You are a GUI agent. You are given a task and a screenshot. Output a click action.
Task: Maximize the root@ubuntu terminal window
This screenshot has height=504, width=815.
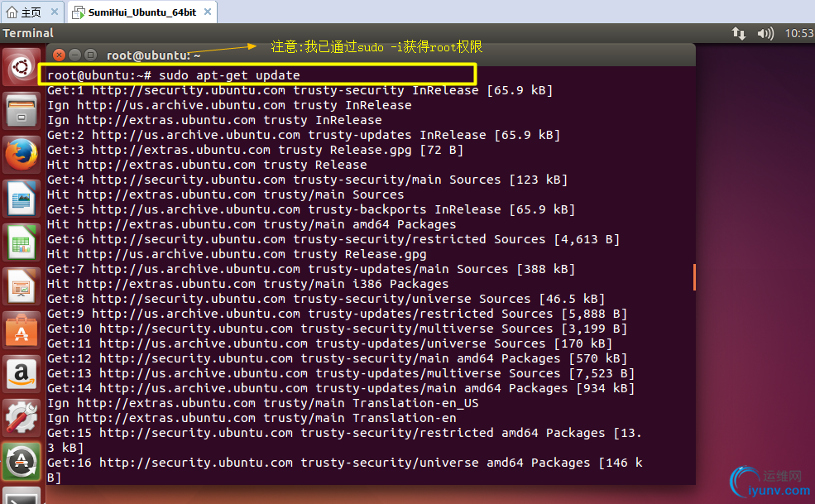[90, 55]
